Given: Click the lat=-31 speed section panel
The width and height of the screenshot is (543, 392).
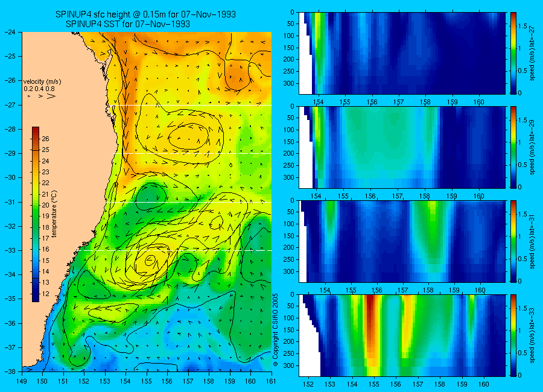Looking at the screenshot, I should pos(402,241).
